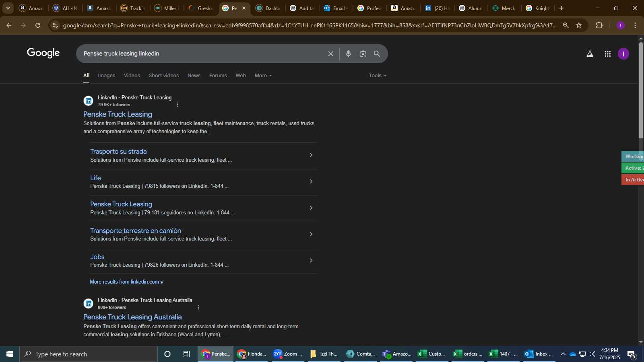Reload the page
The width and height of the screenshot is (644, 362).
(38, 25)
